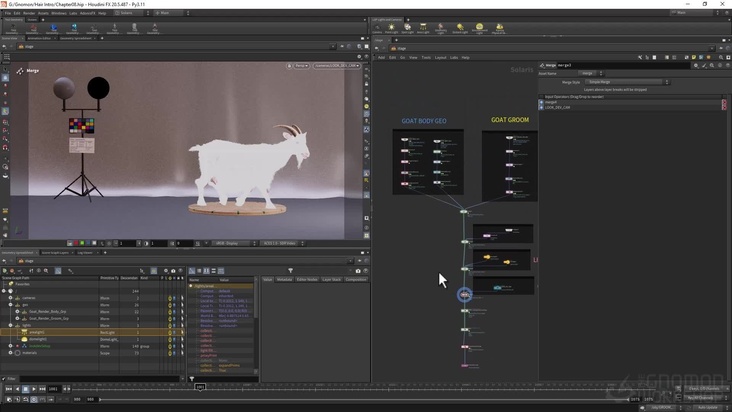Open the Merge Style dropdown
This screenshot has width=732, height=412.
(x=625, y=82)
